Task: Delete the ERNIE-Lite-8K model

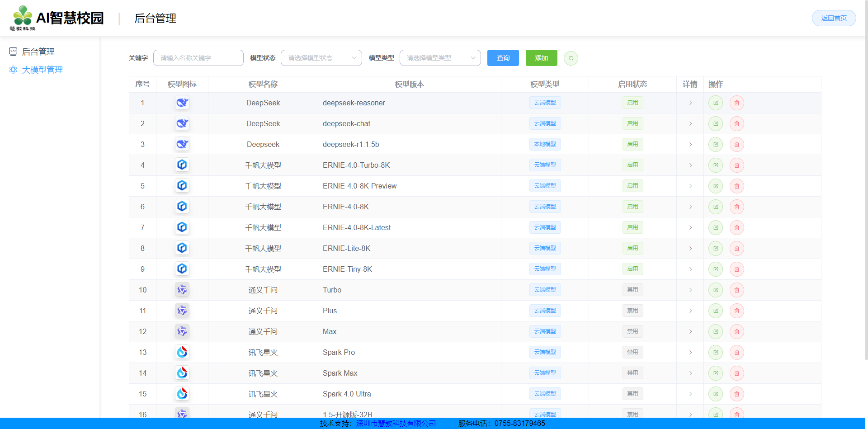Action: tap(737, 248)
